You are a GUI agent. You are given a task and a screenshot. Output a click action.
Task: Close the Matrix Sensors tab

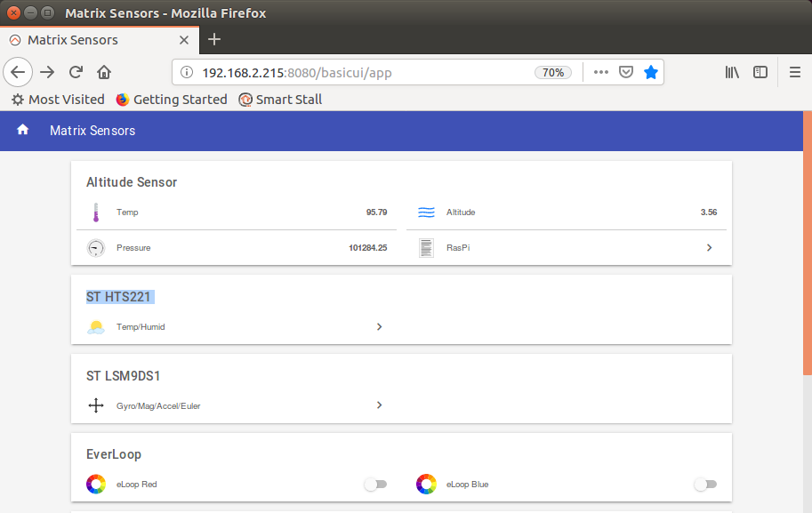point(184,40)
